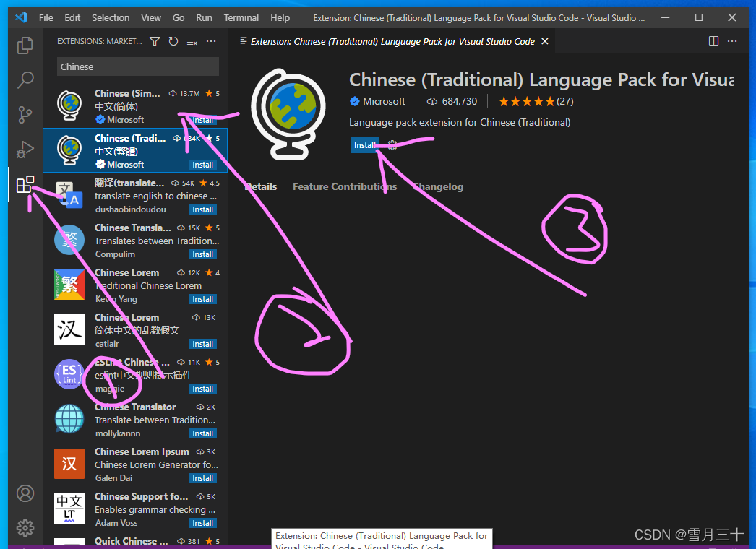The height and width of the screenshot is (549, 756).
Task: Click the verified Microsoft publisher badge
Action: (x=355, y=101)
